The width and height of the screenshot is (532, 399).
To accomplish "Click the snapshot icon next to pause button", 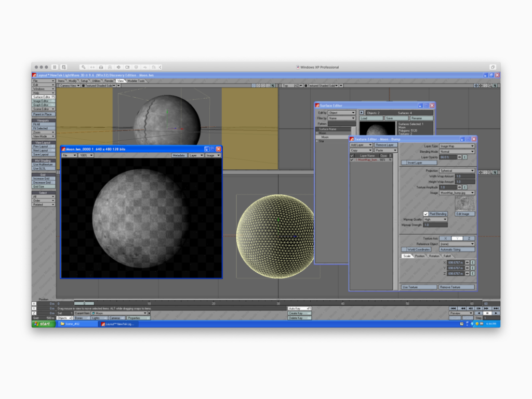I will tap(64, 67).
